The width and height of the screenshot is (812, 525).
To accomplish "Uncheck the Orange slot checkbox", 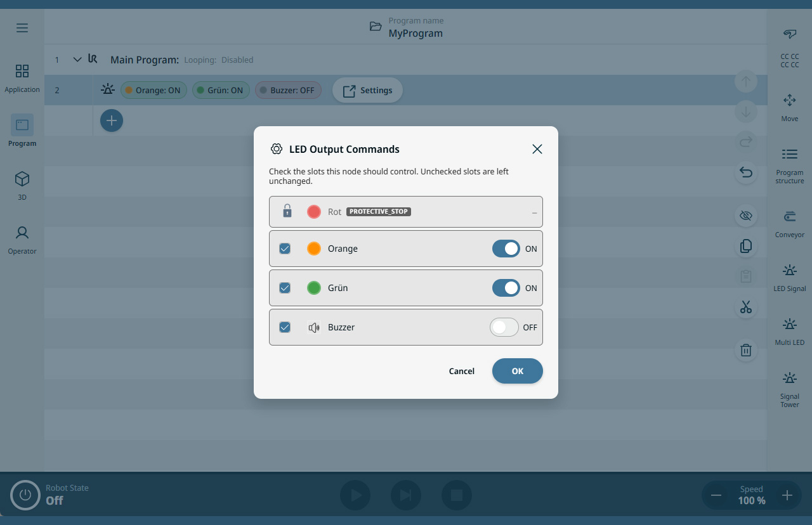I will 285,249.
